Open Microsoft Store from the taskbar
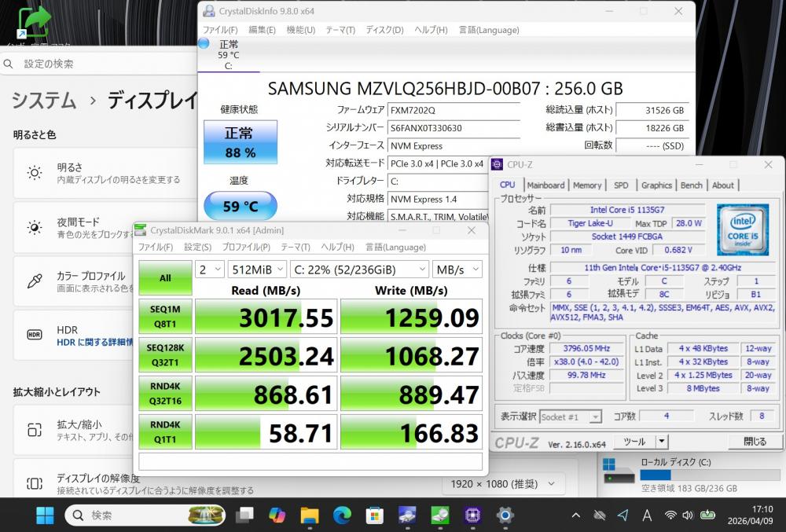The image size is (786, 532). 374,515
